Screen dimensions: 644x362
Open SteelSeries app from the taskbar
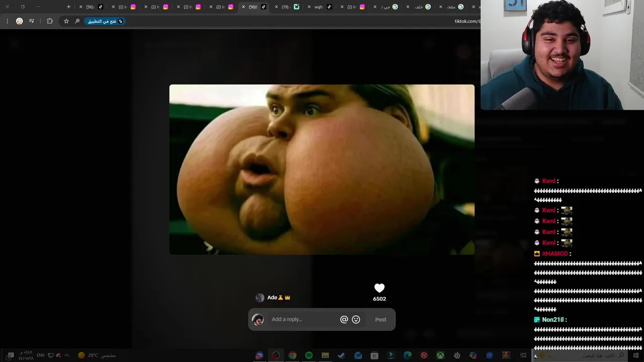[x=457, y=355]
